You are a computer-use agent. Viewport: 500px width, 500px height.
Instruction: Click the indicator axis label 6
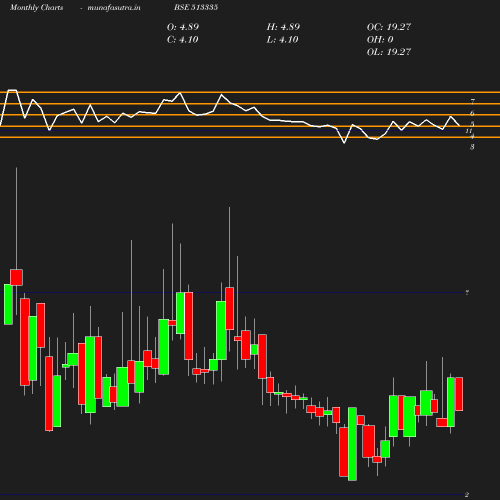[472, 113]
